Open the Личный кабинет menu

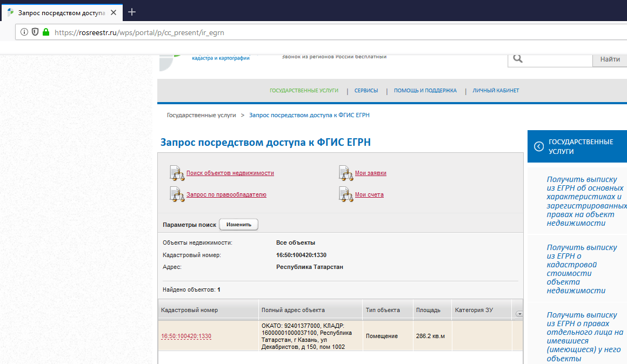click(495, 91)
